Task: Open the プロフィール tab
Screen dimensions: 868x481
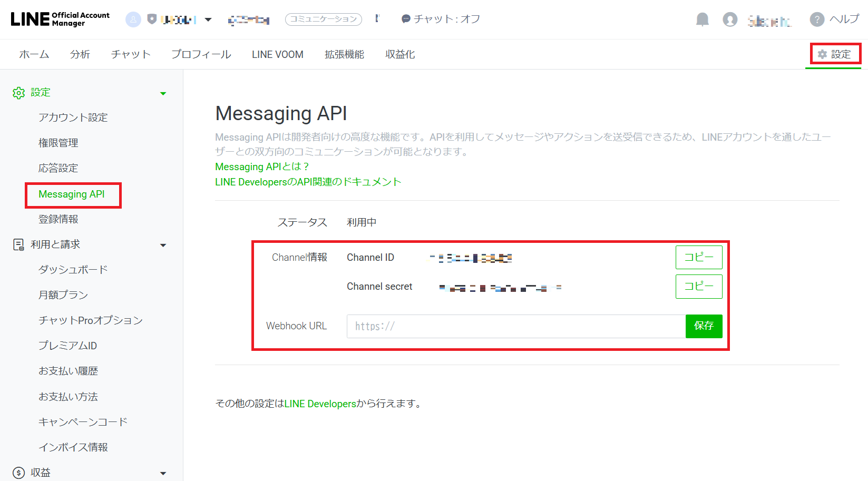Action: pyautogui.click(x=201, y=54)
